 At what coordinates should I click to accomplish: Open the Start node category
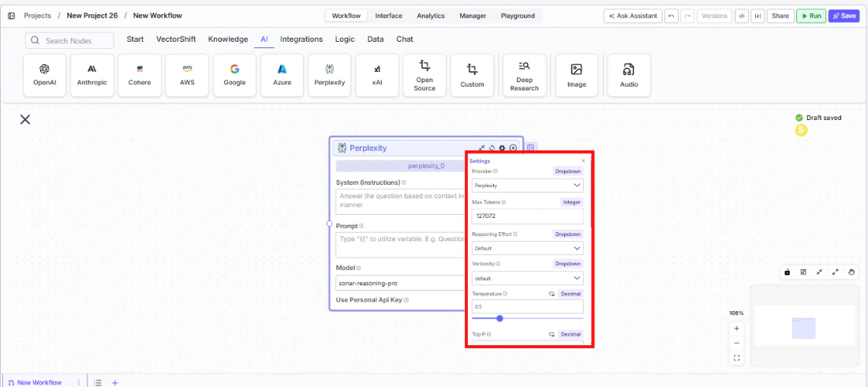tap(135, 39)
